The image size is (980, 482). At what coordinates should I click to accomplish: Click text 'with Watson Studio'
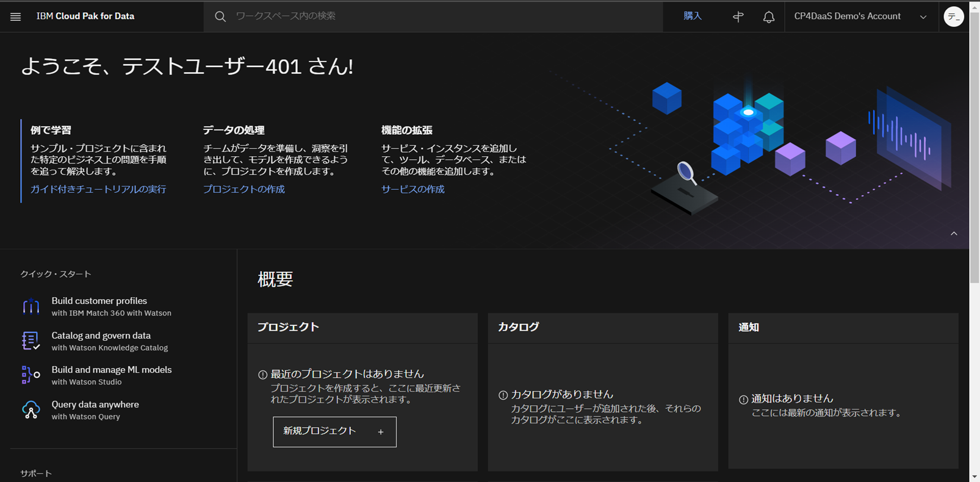click(87, 382)
